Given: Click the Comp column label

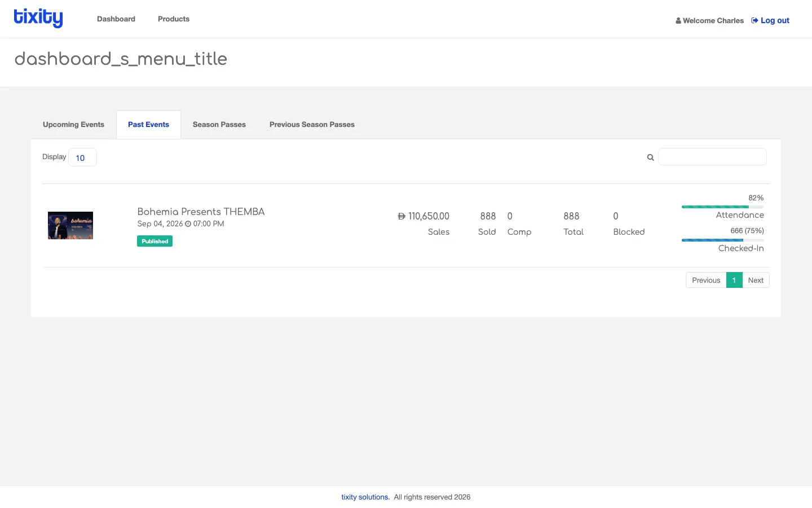Looking at the screenshot, I should [519, 232].
